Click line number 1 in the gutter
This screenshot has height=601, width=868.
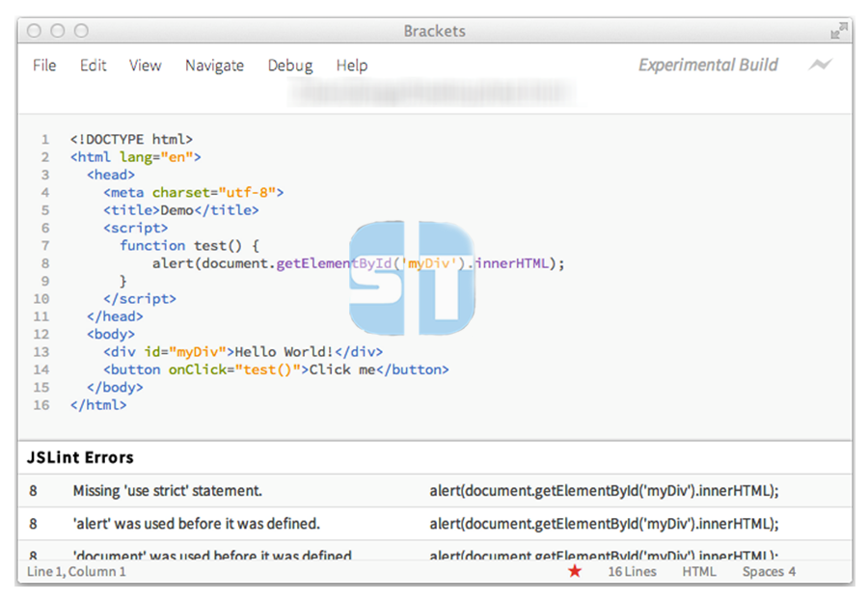pyautogui.click(x=44, y=140)
